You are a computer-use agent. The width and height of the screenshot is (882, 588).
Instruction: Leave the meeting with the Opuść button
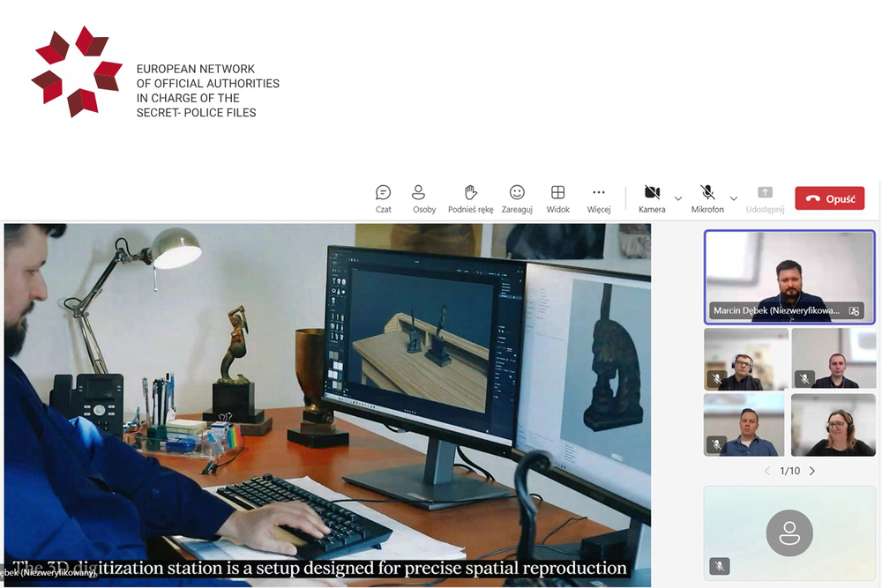click(829, 197)
